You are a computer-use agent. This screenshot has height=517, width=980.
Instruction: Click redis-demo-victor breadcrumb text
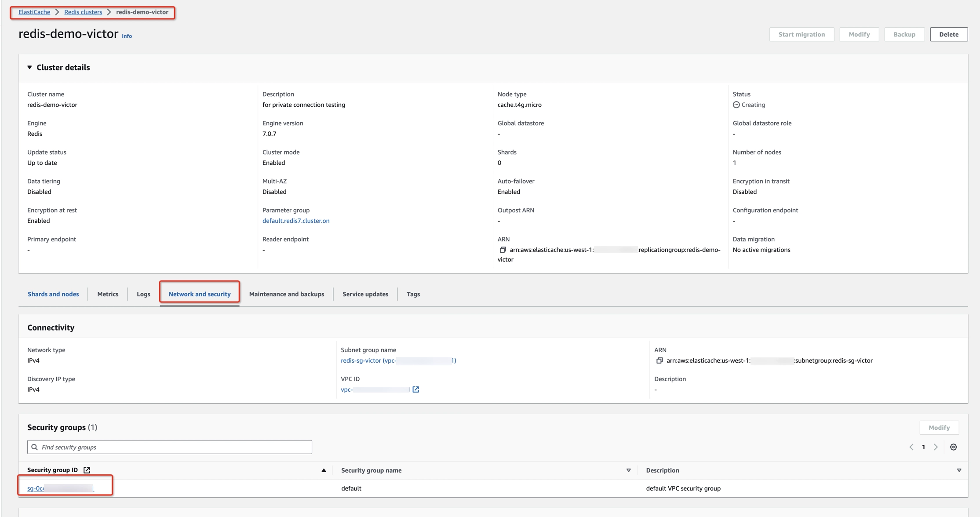pos(142,12)
